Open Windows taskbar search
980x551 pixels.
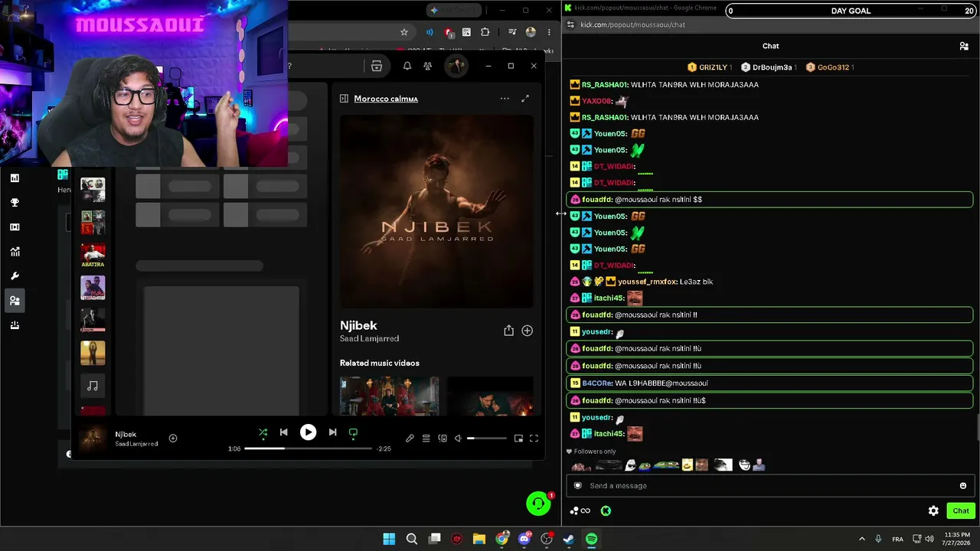412,539
